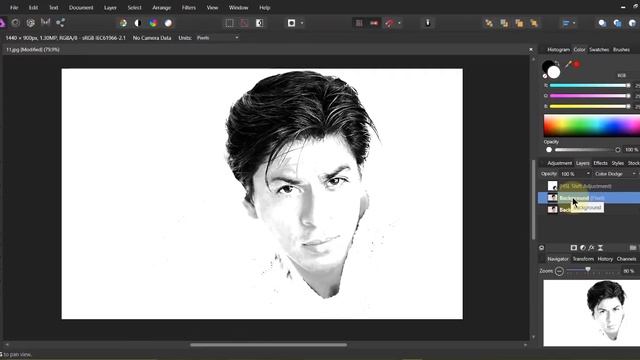640x360 pixels.
Task: Apply Auto White Balance from the toolbar
Action: point(168,23)
